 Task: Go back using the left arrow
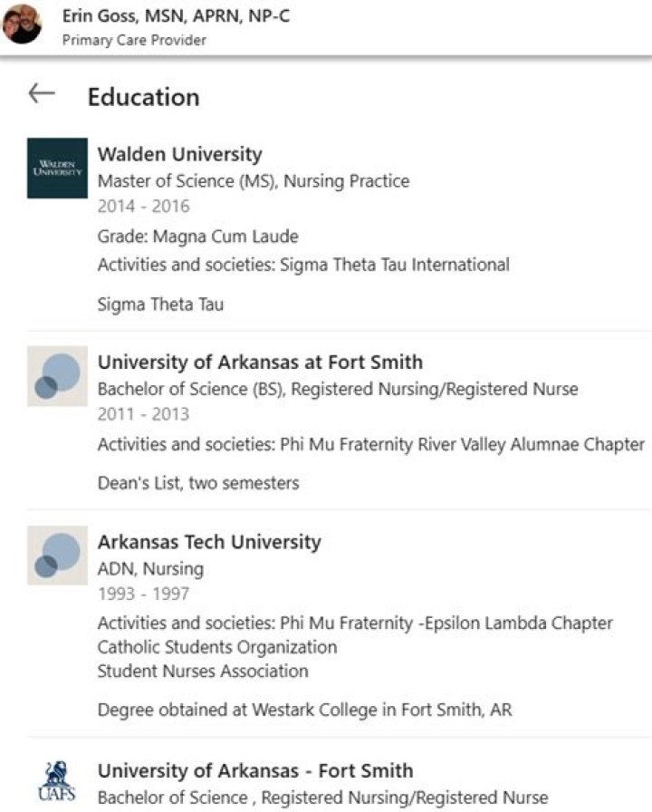point(42,94)
